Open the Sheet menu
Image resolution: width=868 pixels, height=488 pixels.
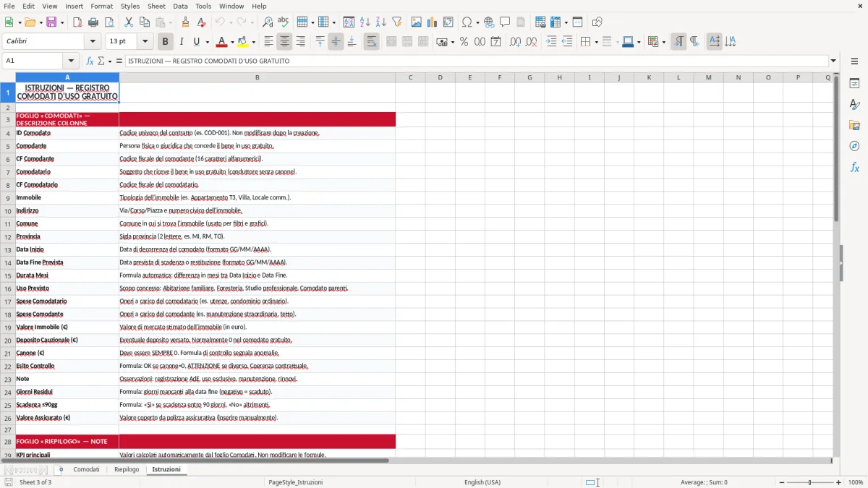pyautogui.click(x=156, y=6)
